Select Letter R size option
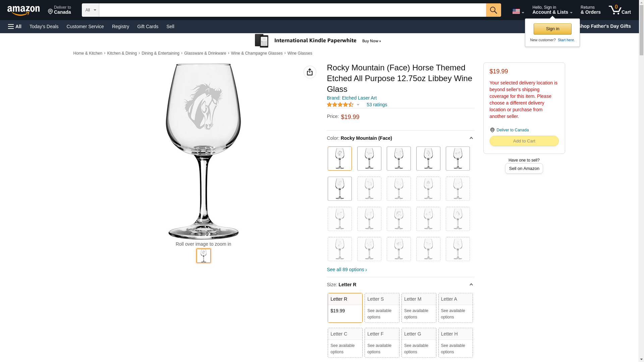The image size is (644, 362). coord(345,308)
